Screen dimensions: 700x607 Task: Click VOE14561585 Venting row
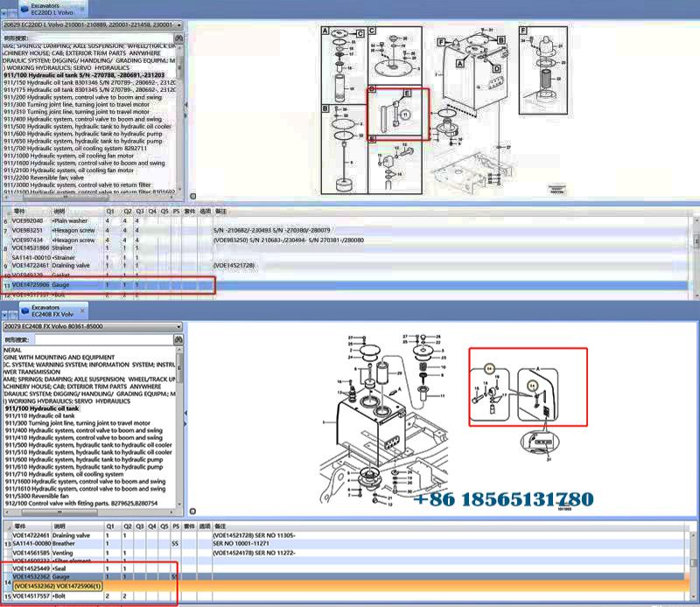[x=346, y=553]
